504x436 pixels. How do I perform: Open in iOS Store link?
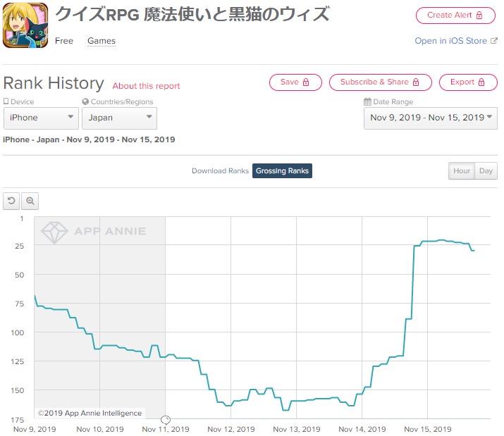[450, 41]
